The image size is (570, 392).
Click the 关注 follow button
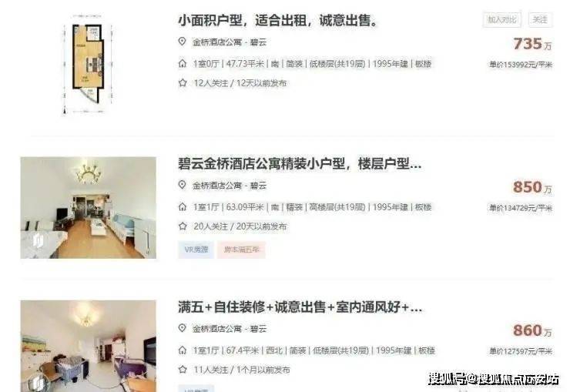coord(540,19)
